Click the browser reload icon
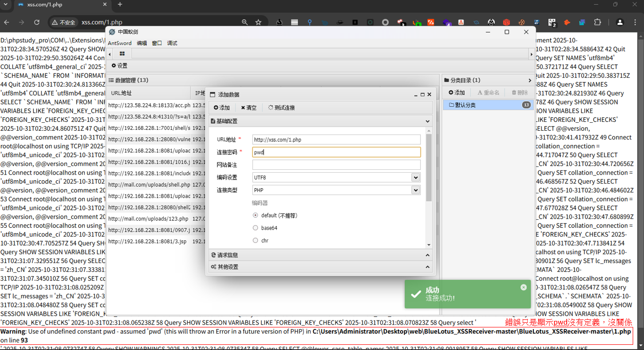Screen dimensions: 644x350 click(x=37, y=21)
